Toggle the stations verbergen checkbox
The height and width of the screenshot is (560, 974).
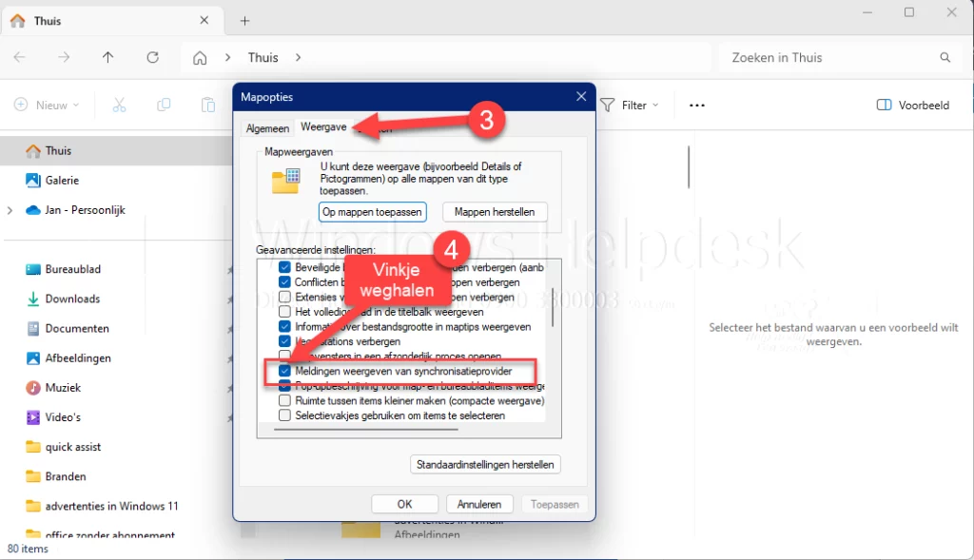point(284,340)
